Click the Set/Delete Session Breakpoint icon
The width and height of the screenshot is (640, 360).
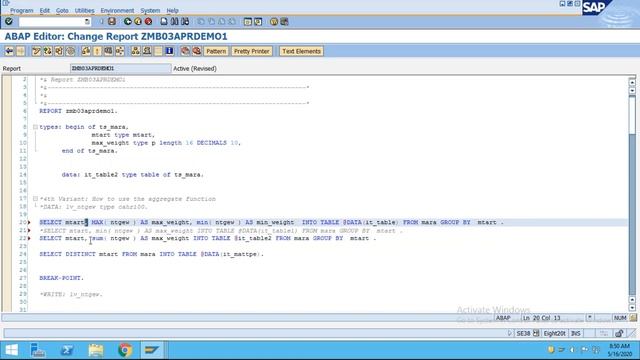(x=185, y=51)
